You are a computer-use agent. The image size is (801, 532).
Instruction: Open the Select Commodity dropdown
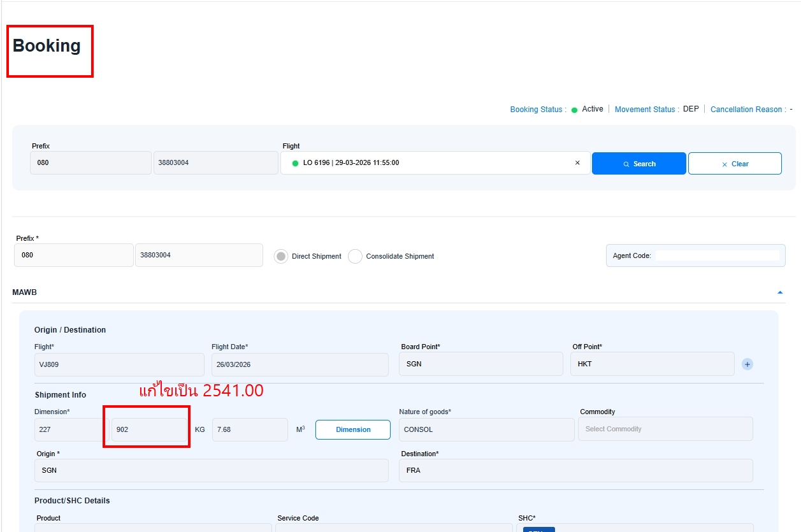pos(665,429)
